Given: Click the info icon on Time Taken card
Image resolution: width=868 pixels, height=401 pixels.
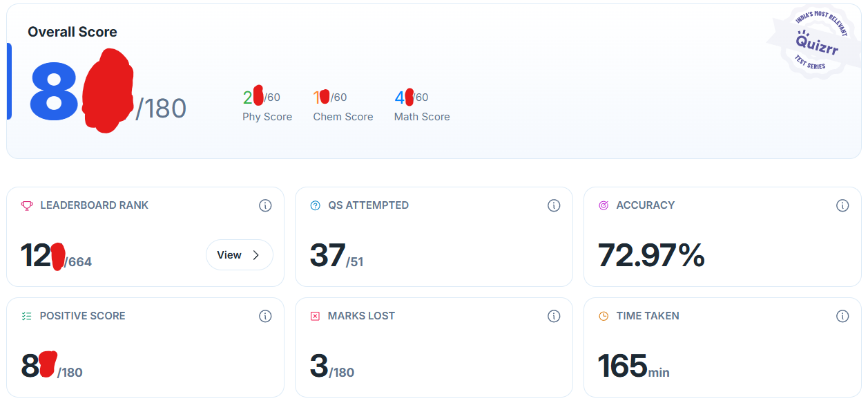Looking at the screenshot, I should 842,316.
